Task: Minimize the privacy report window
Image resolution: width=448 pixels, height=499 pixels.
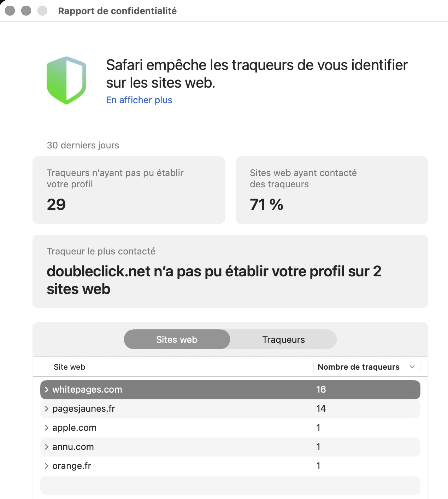Action: point(26,11)
